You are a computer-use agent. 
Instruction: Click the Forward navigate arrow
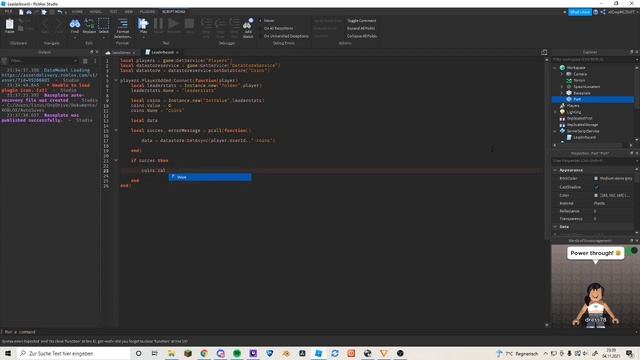point(59,25)
